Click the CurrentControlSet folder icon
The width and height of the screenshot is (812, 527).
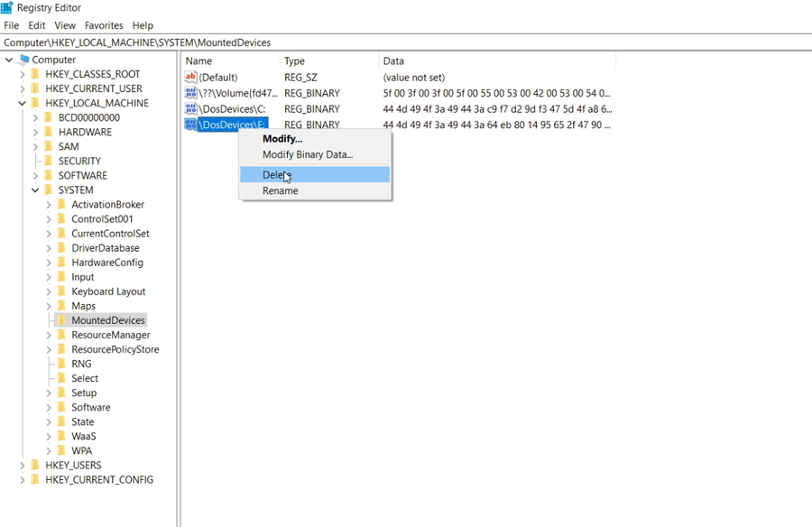[61, 234]
